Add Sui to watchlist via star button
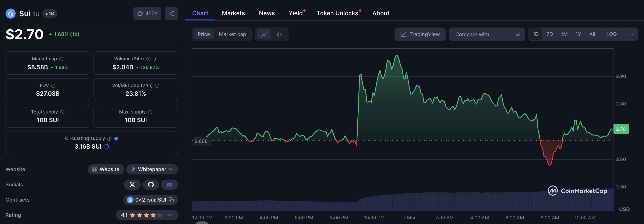 tap(147, 14)
